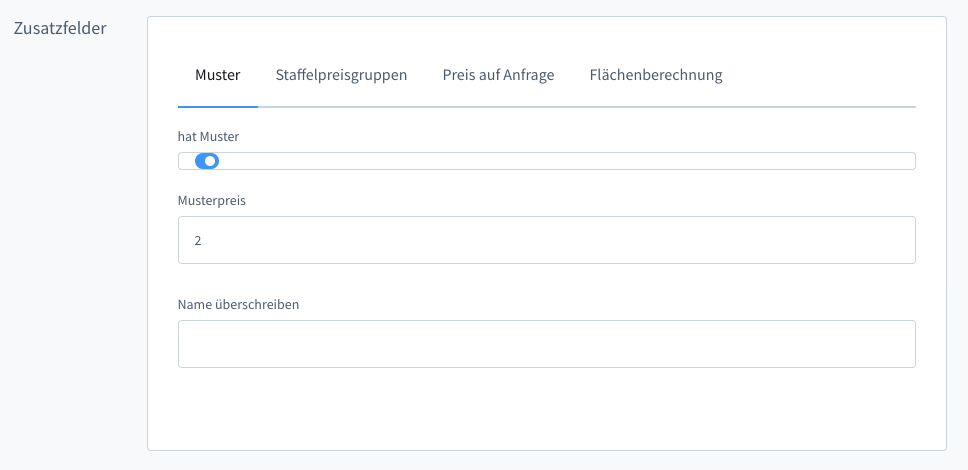This screenshot has height=470, width=968.
Task: Click the right end of the Musterpreis field
Action: click(896, 240)
